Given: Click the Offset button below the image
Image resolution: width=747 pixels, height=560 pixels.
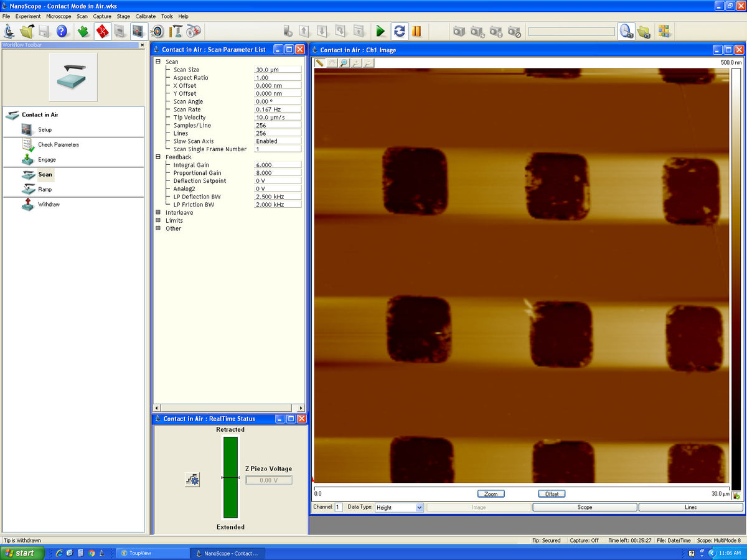Looking at the screenshot, I should pyautogui.click(x=552, y=493).
